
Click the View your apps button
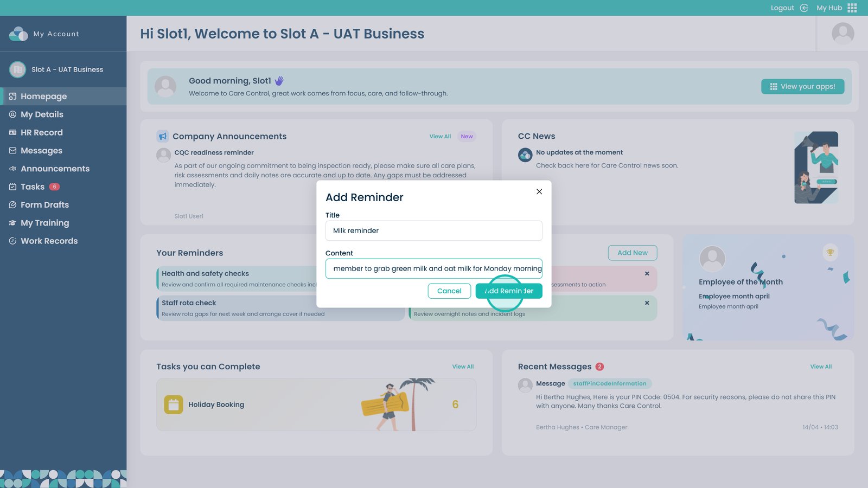(802, 87)
